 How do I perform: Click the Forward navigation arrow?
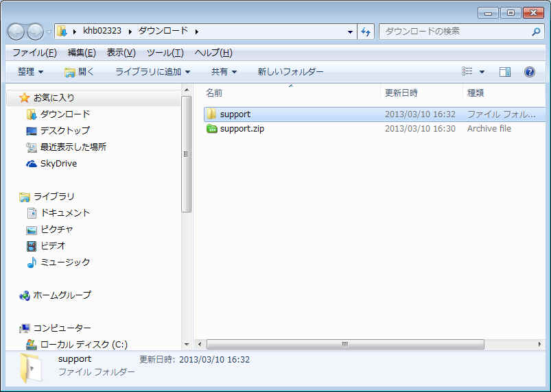pos(35,32)
